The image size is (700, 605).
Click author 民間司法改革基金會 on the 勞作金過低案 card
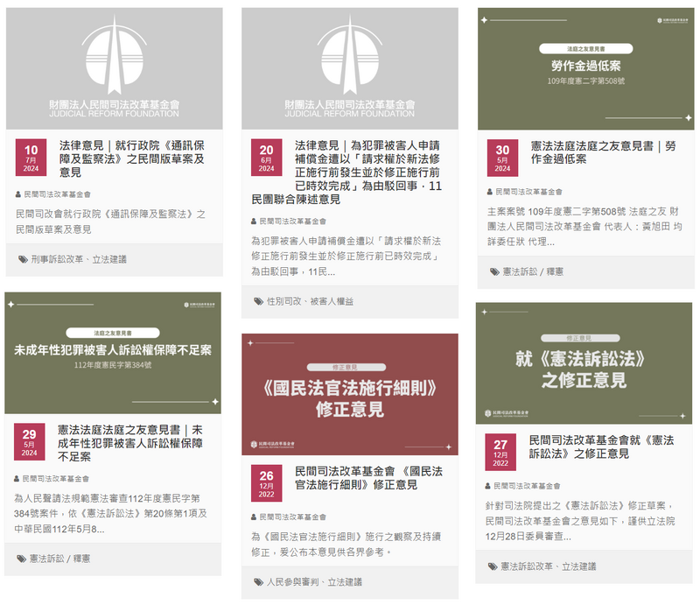point(529,192)
